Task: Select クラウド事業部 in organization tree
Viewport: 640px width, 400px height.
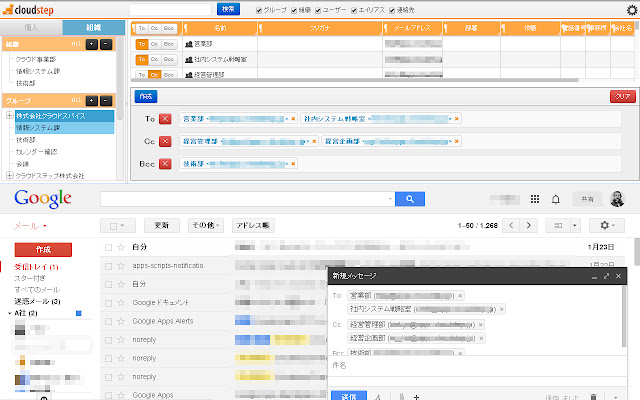Action: coord(36,59)
